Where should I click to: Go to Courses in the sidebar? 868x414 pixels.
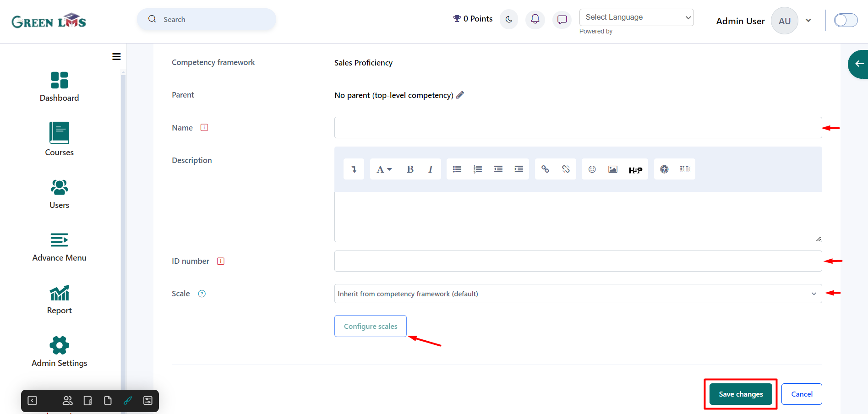(59, 139)
